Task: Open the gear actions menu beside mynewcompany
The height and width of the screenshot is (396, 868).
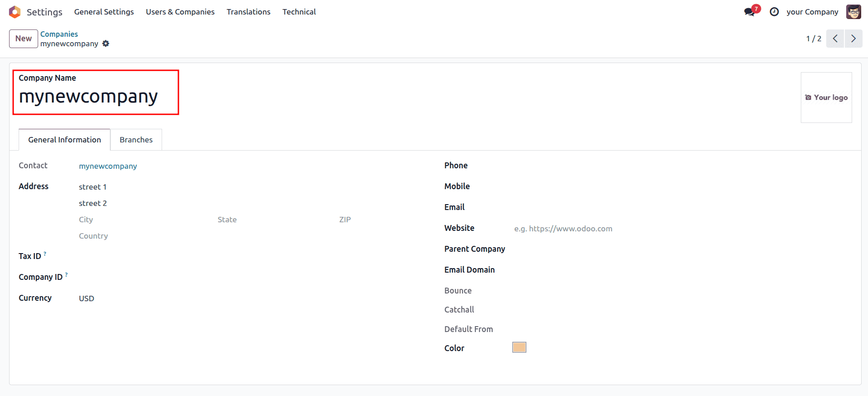Action: coord(106,44)
